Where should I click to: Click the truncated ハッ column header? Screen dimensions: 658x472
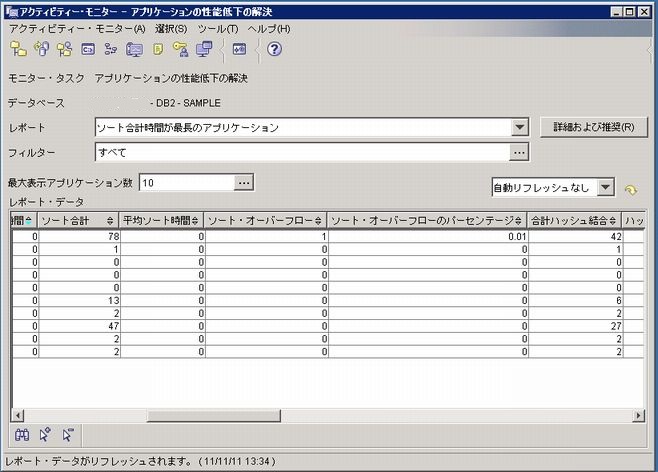pyautogui.click(x=634, y=220)
